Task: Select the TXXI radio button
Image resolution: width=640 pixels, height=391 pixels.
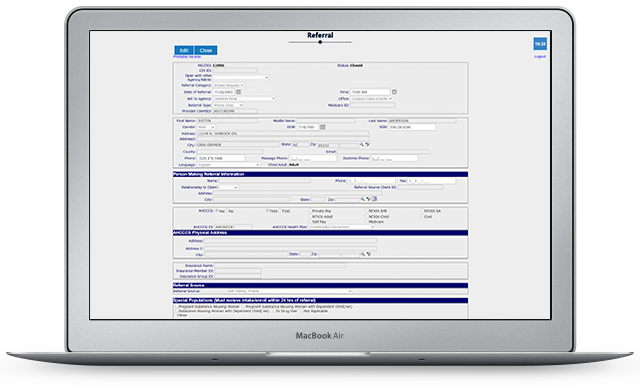Action: click(280, 211)
